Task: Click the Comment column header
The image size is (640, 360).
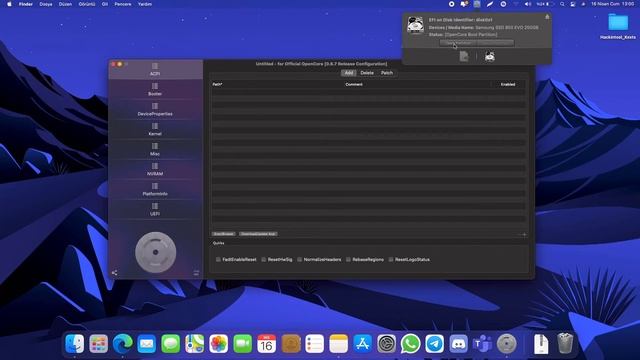Action: pyautogui.click(x=354, y=84)
